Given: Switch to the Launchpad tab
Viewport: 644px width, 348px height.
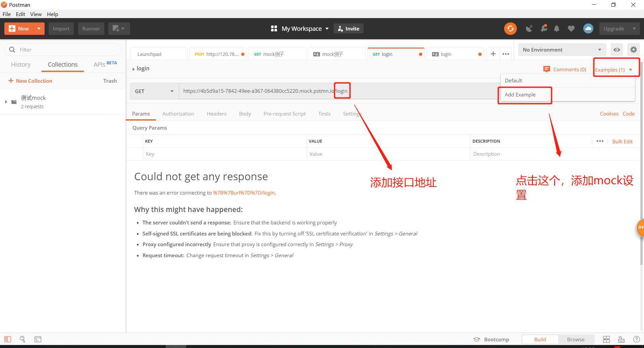Looking at the screenshot, I should click(159, 54).
